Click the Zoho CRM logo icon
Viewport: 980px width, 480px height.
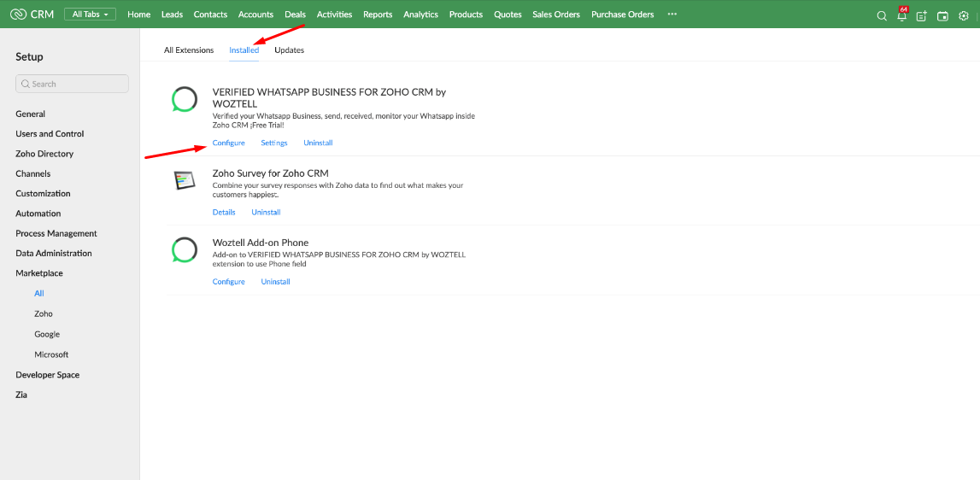(19, 15)
